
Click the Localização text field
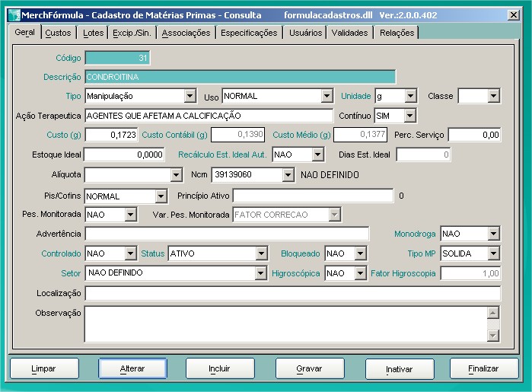point(292,294)
